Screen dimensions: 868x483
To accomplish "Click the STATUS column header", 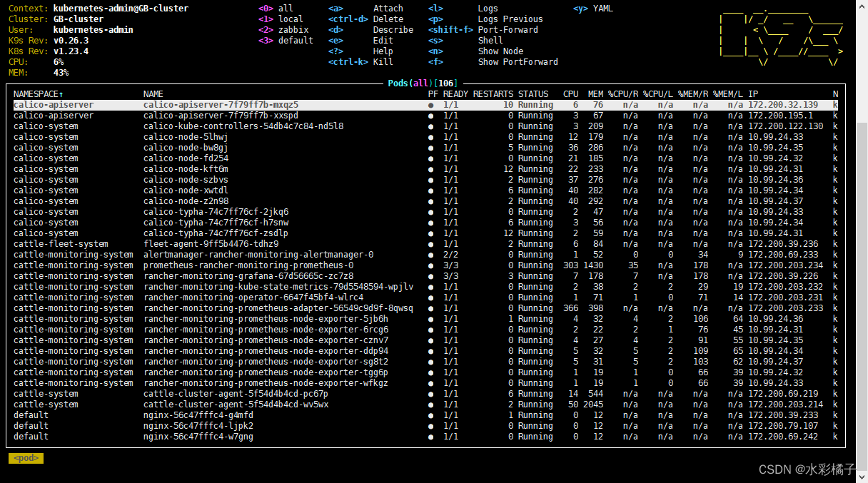I will [x=533, y=94].
